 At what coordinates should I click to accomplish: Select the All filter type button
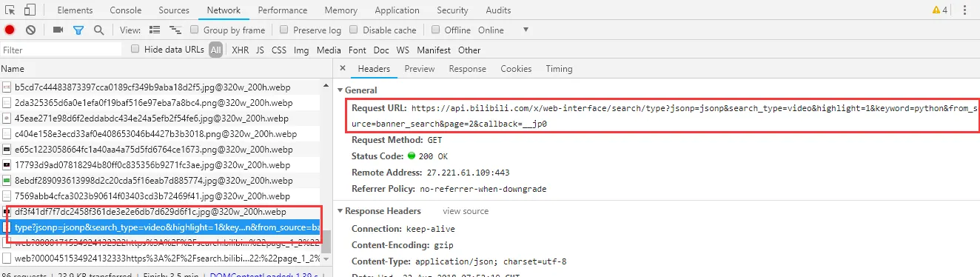215,50
